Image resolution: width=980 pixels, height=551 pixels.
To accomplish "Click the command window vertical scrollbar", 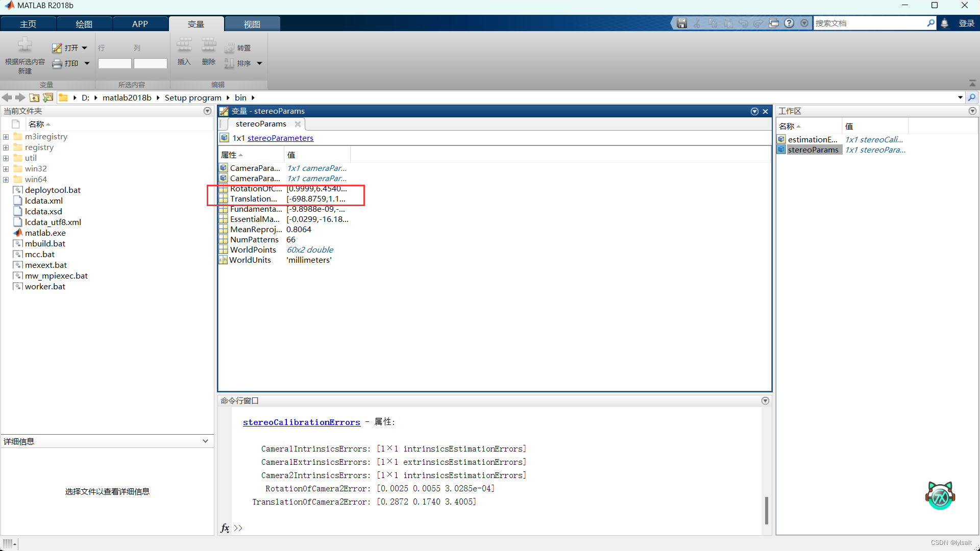I will [x=766, y=510].
